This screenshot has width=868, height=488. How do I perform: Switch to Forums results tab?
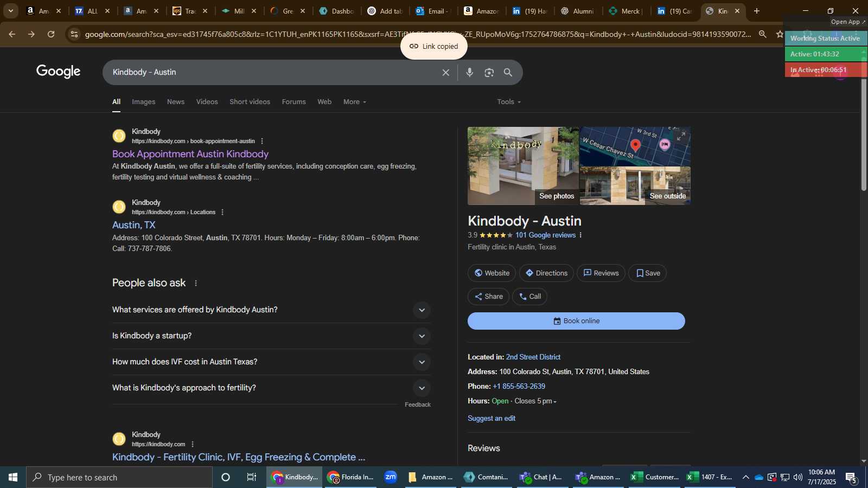click(x=293, y=102)
